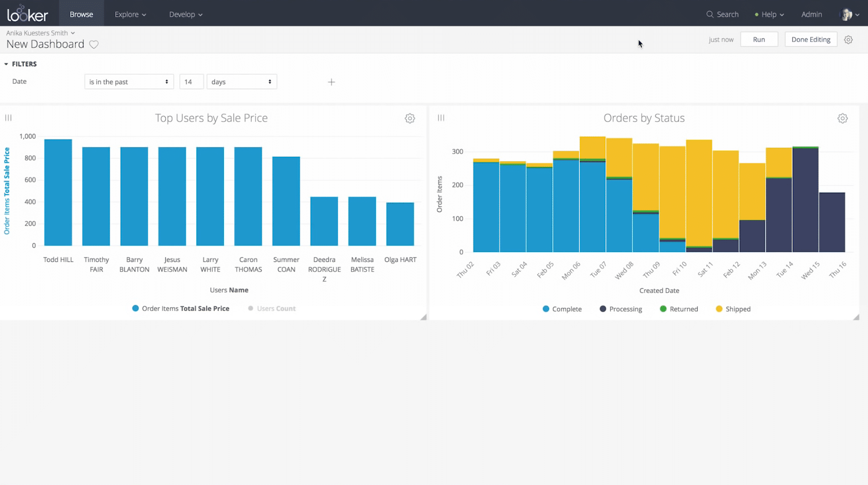
Task: Favorite dashboard with heart icon
Action: coord(94,45)
